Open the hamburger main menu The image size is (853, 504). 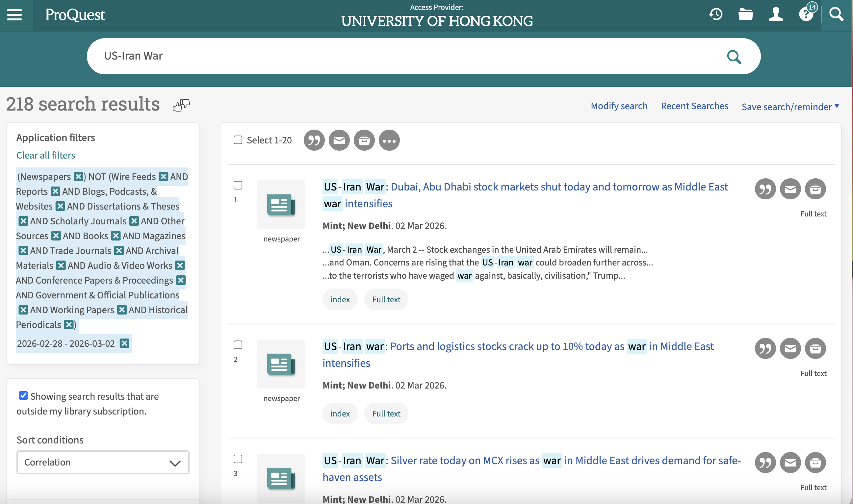pyautogui.click(x=14, y=14)
